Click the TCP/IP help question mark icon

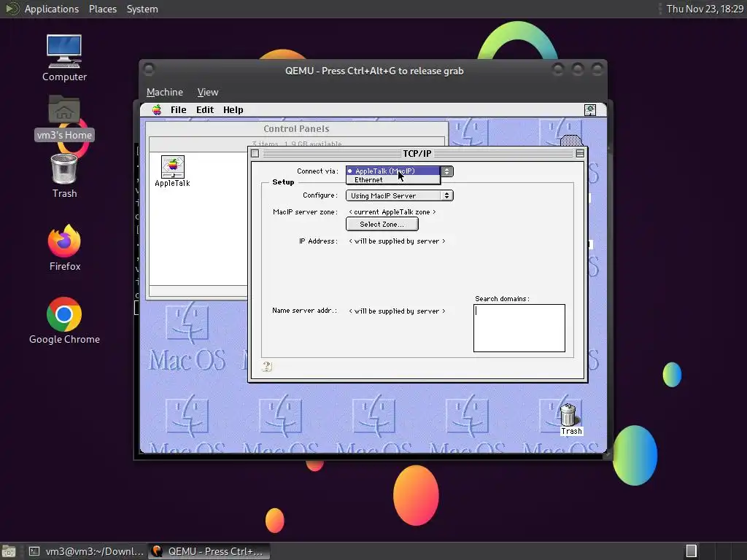coord(267,366)
